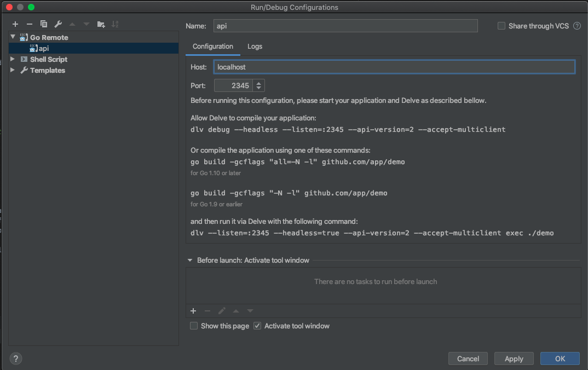The width and height of the screenshot is (588, 370).
Task: Add a before-launch task with plus
Action: click(193, 311)
